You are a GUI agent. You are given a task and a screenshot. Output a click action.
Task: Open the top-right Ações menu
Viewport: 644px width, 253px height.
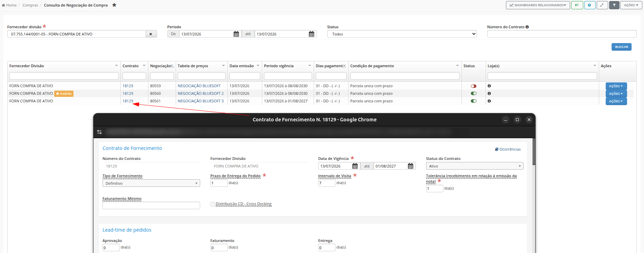pos(631,5)
